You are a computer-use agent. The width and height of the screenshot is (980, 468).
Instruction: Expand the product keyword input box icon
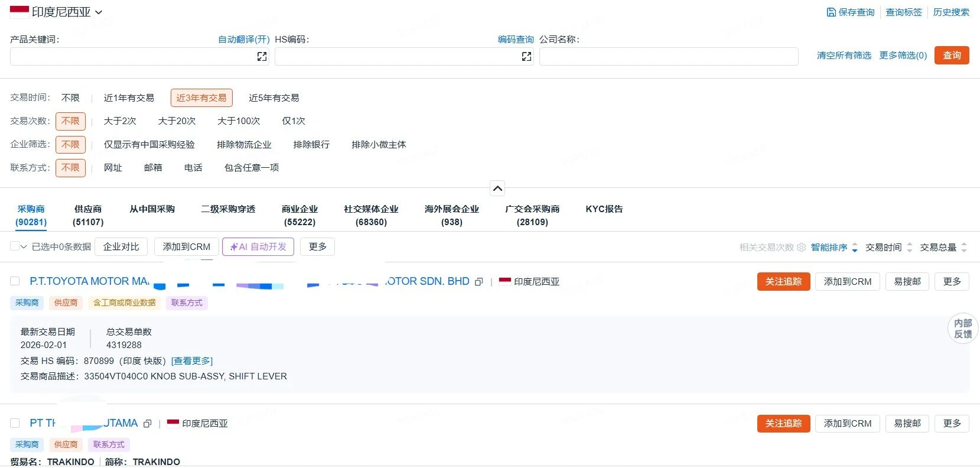(262, 57)
